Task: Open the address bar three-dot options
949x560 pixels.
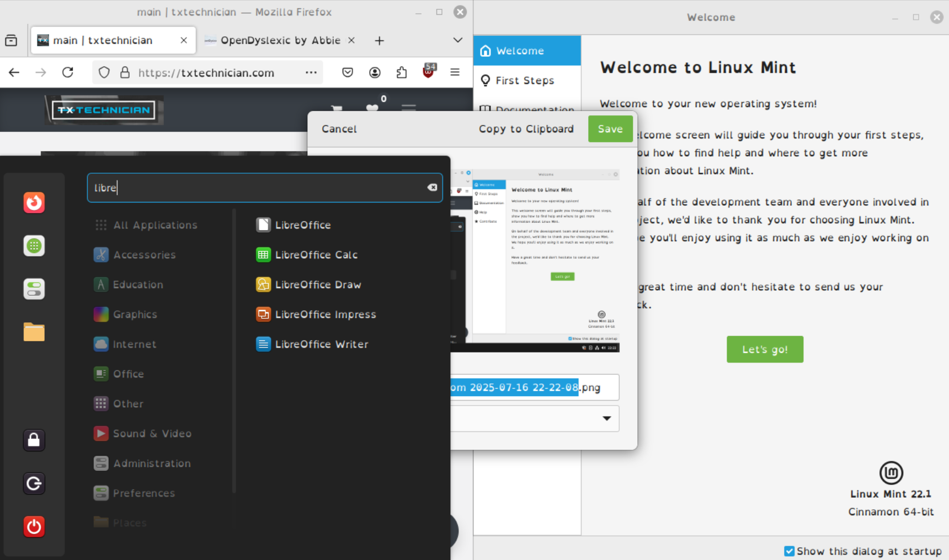Action: [311, 72]
